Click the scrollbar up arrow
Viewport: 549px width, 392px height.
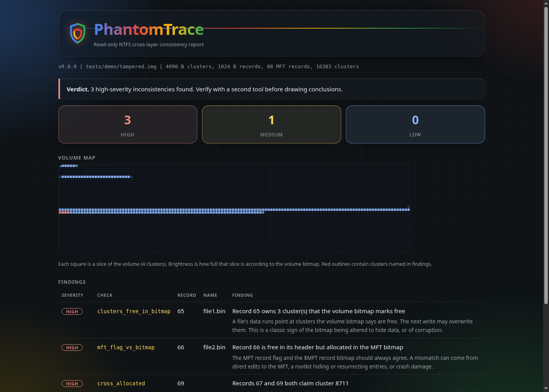[x=546, y=3]
